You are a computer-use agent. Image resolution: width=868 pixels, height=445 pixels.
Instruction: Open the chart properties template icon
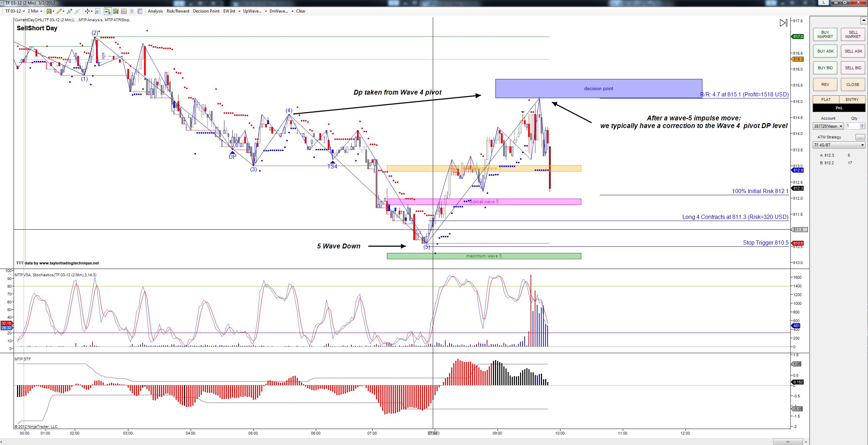pyautogui.click(x=140, y=11)
